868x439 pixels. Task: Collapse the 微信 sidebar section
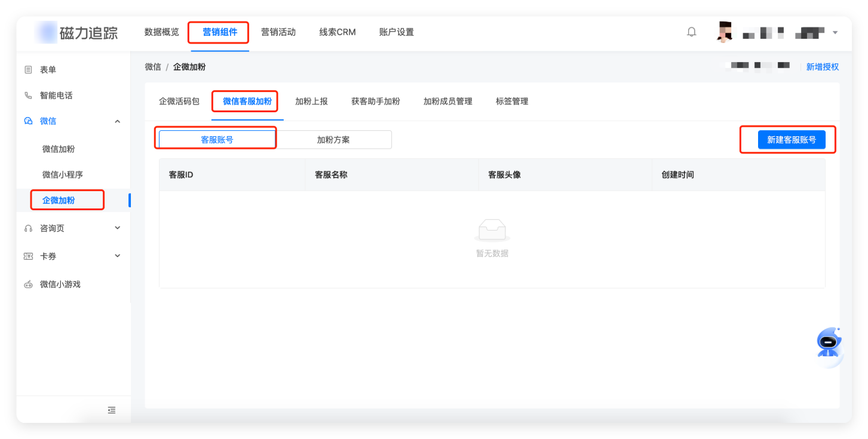point(118,121)
